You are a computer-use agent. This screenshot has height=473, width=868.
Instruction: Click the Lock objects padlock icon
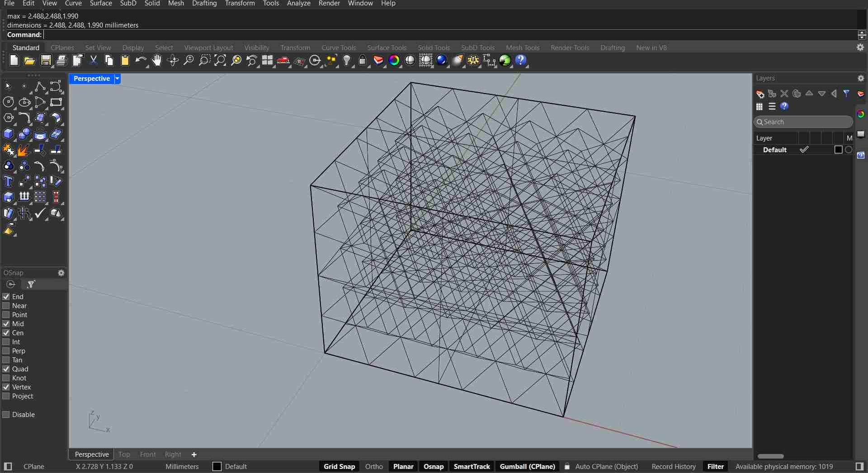click(363, 61)
